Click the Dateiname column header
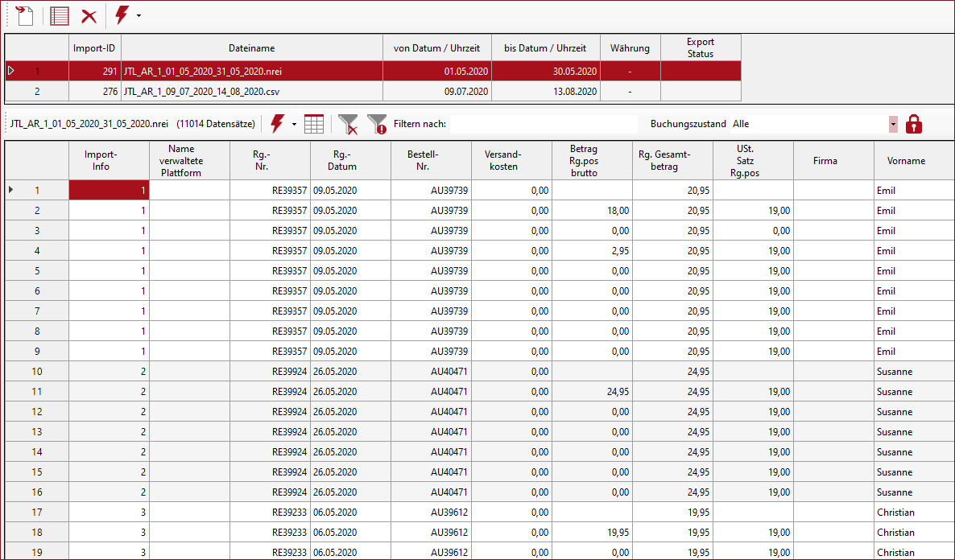 pos(251,48)
